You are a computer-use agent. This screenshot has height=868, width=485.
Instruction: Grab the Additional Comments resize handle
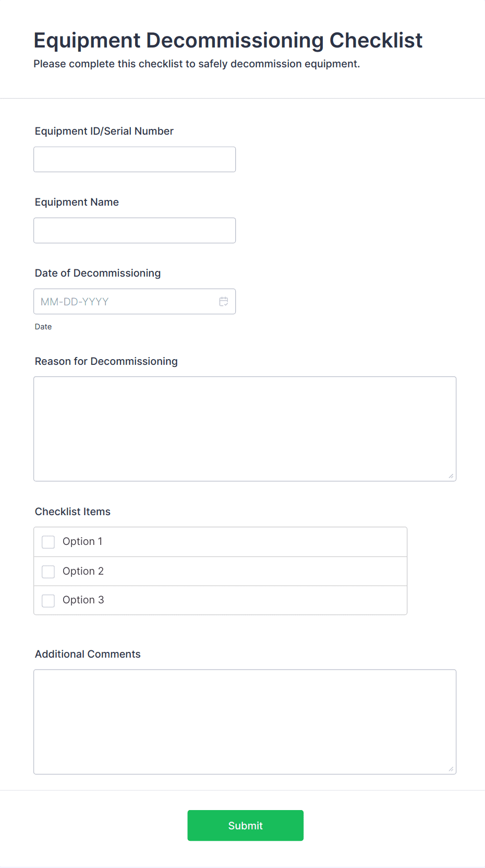[x=451, y=768]
